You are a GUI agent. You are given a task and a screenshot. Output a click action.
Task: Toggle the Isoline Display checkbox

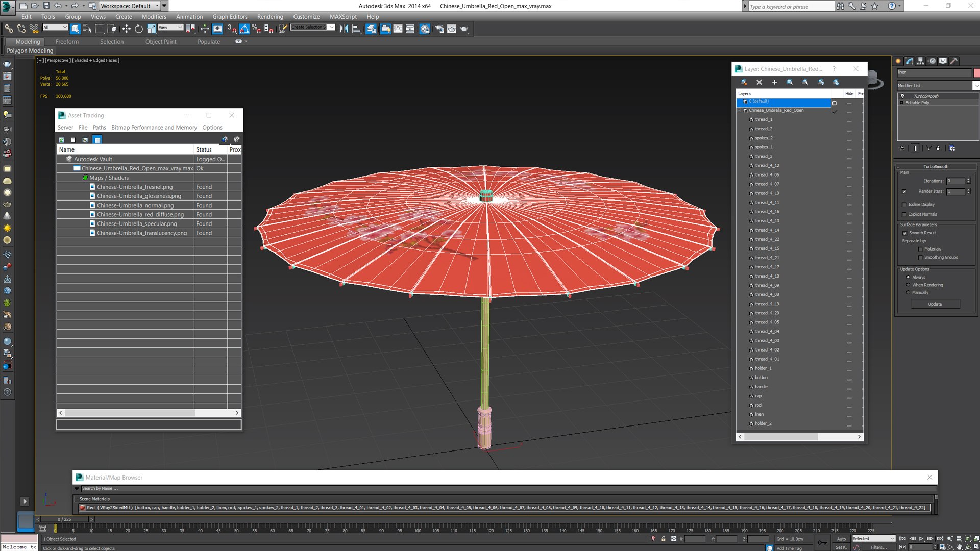pyautogui.click(x=904, y=205)
